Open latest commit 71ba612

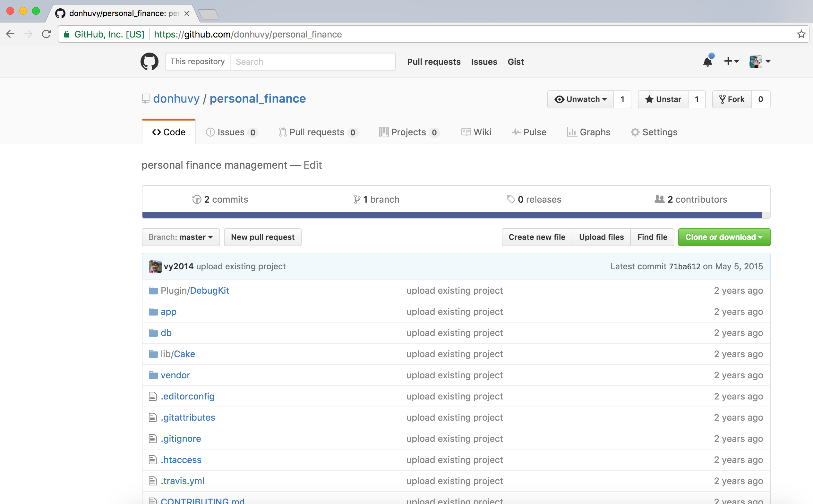(x=685, y=266)
